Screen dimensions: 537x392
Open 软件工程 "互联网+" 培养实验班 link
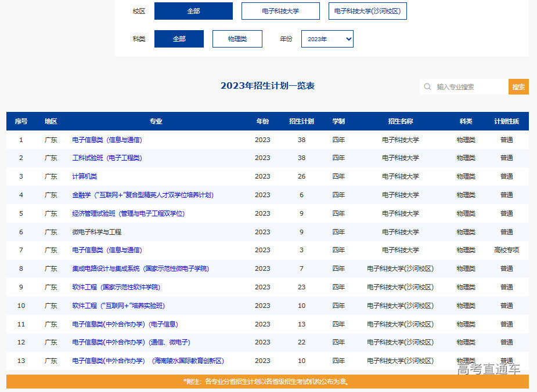(x=118, y=306)
